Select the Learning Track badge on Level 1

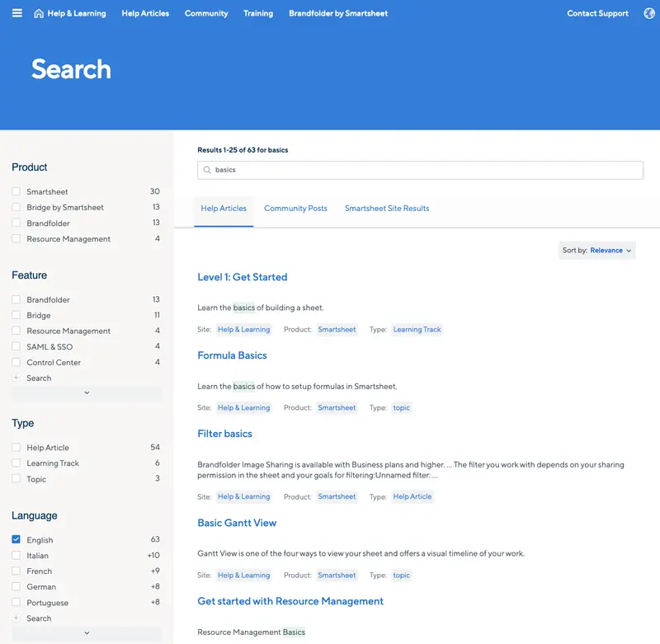pos(417,329)
